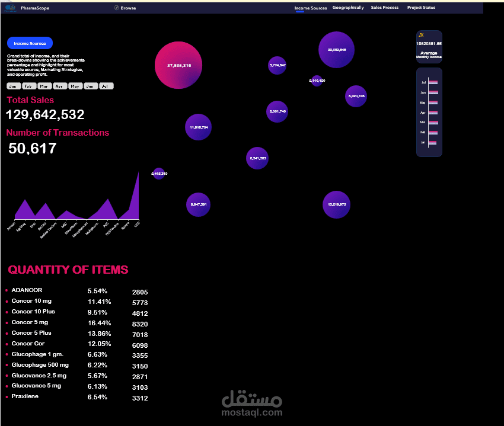The image size is (504, 426).
Task: Click the Apr bar in monthly chart
Action: (x=433, y=113)
